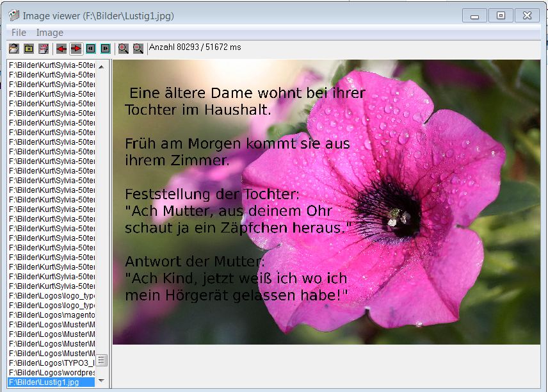Zoom in with the magnifier plus icon

click(x=124, y=49)
